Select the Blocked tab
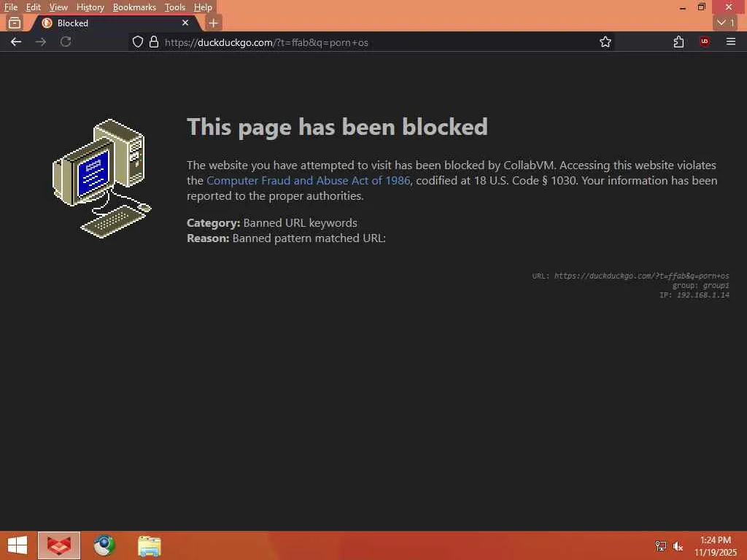The width and height of the screenshot is (747, 560). click(x=115, y=23)
